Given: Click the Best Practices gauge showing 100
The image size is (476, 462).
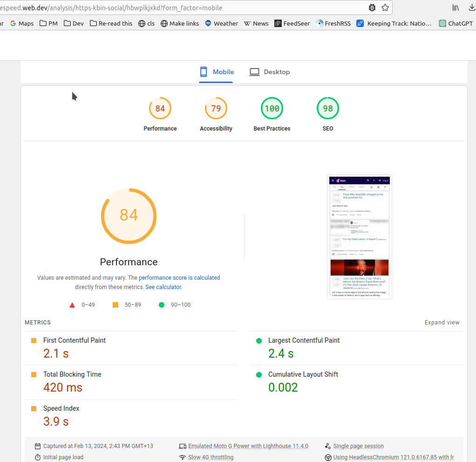Looking at the screenshot, I should click(x=272, y=109).
